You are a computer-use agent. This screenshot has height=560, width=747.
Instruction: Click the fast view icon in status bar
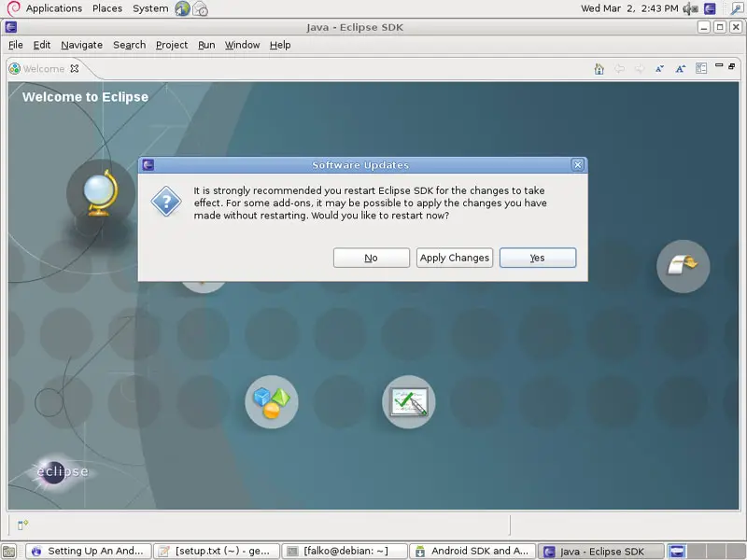22,525
